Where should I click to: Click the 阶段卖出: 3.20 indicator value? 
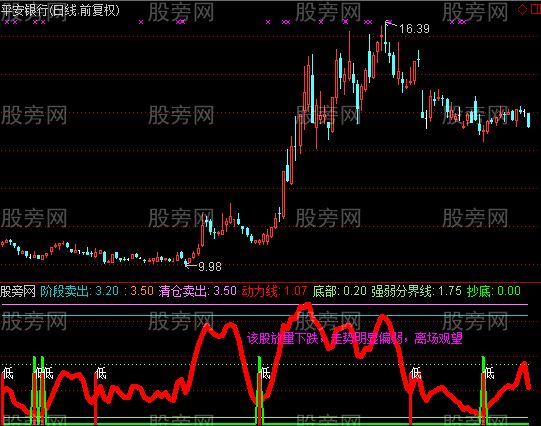[x=79, y=291]
